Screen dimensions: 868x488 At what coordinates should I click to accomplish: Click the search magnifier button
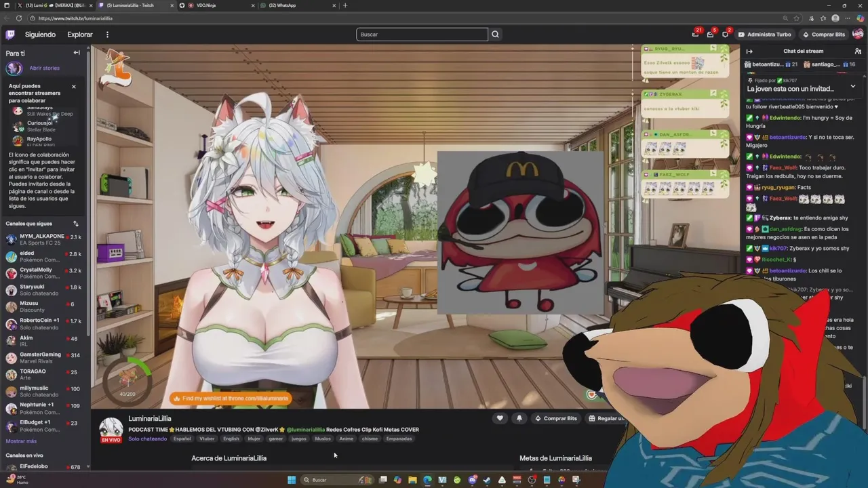click(496, 35)
